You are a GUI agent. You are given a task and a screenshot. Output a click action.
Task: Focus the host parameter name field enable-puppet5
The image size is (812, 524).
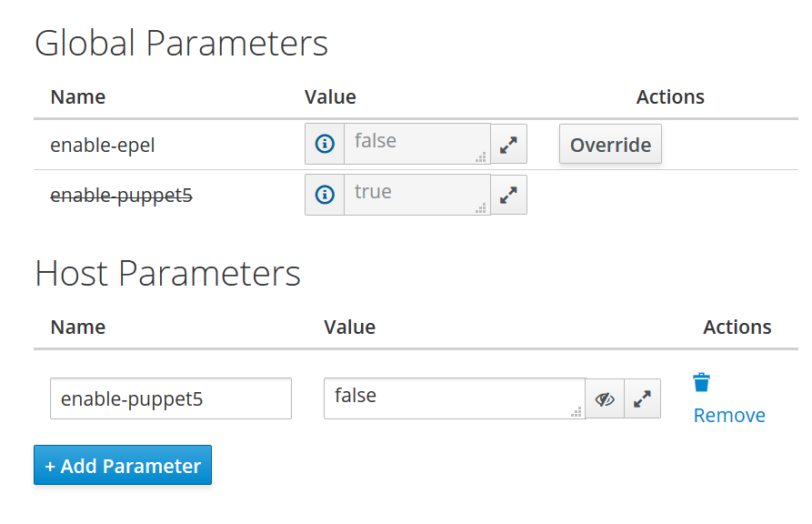171,398
